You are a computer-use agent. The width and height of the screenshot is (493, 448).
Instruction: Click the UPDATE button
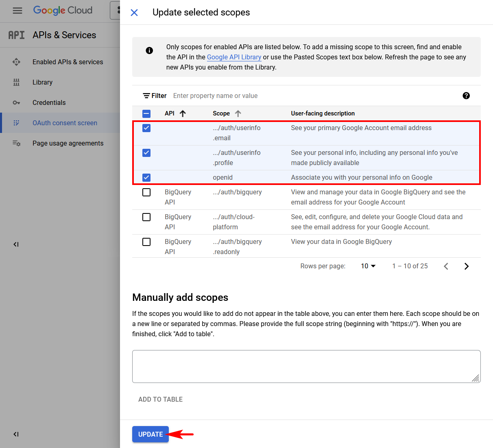click(150, 434)
